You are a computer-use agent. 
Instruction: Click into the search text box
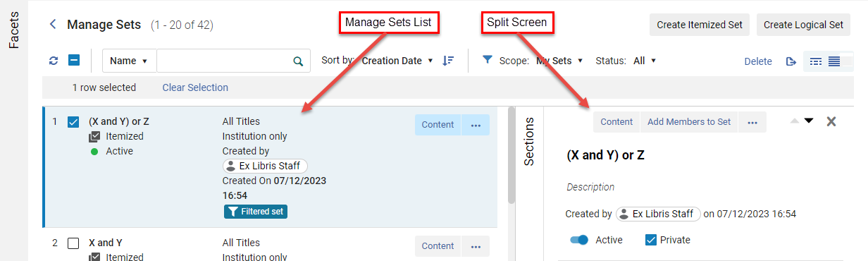[224, 61]
